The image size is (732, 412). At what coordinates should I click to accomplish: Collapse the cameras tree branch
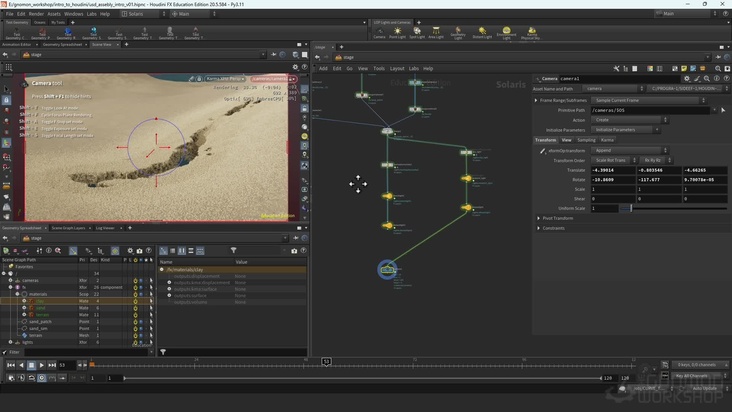tap(10, 280)
